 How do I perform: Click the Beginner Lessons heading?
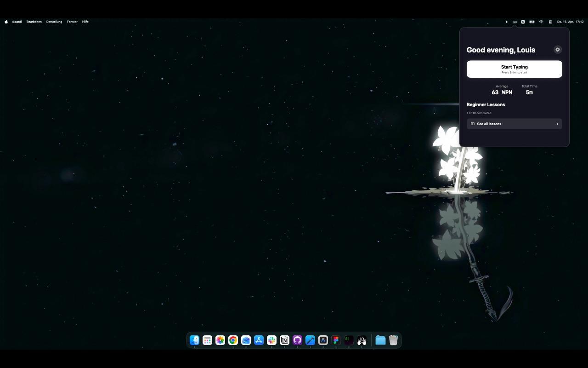coord(486,104)
